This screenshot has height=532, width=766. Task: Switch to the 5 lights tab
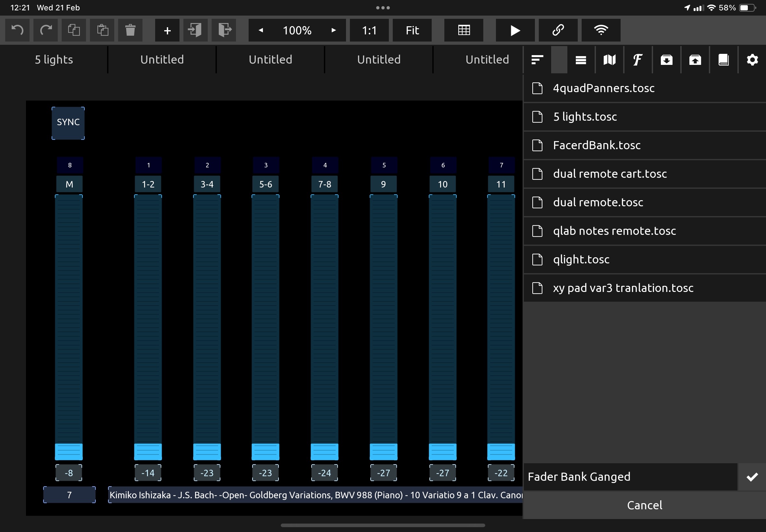[x=54, y=60]
